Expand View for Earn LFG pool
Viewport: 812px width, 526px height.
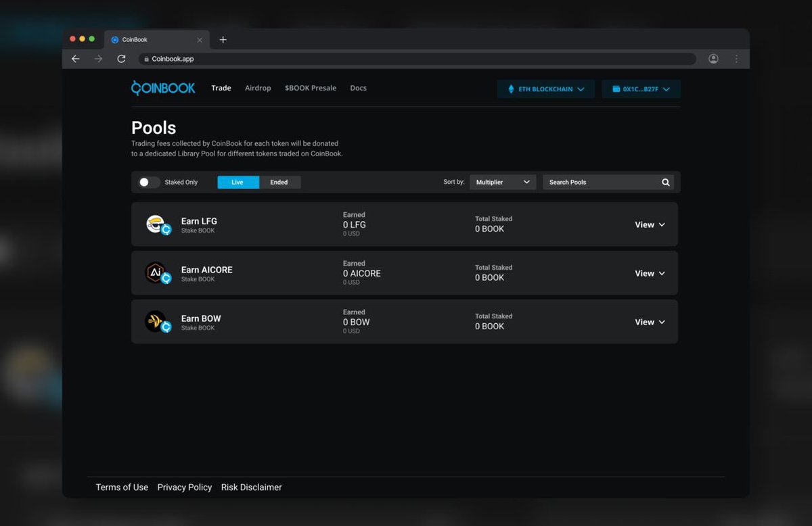tap(650, 224)
